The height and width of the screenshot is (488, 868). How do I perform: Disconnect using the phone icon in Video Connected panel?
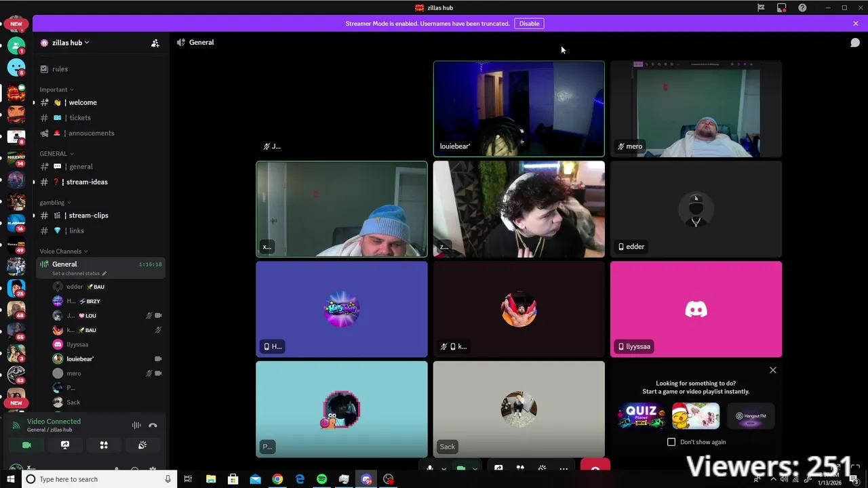coord(153,425)
